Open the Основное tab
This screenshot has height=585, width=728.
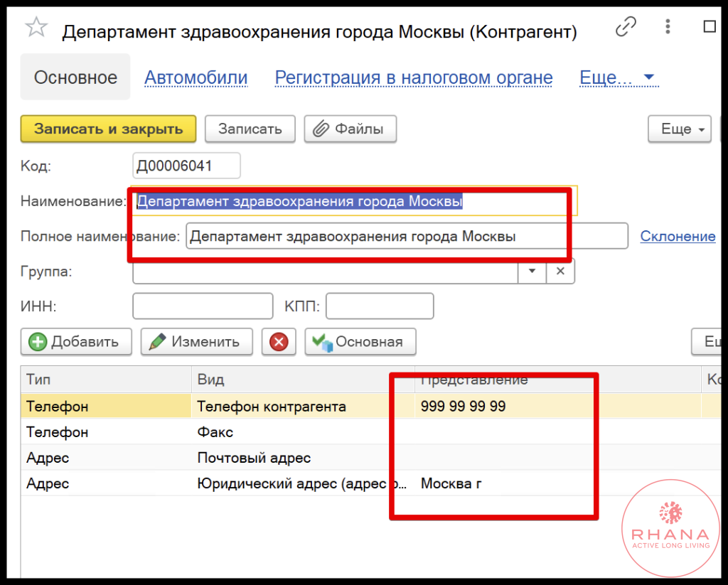tap(75, 77)
